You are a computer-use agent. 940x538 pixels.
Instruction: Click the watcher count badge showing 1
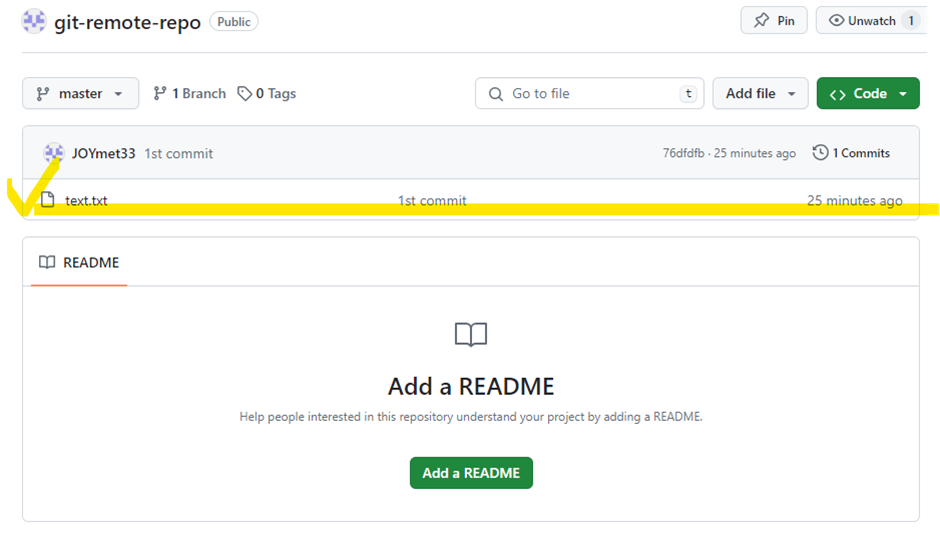click(911, 20)
